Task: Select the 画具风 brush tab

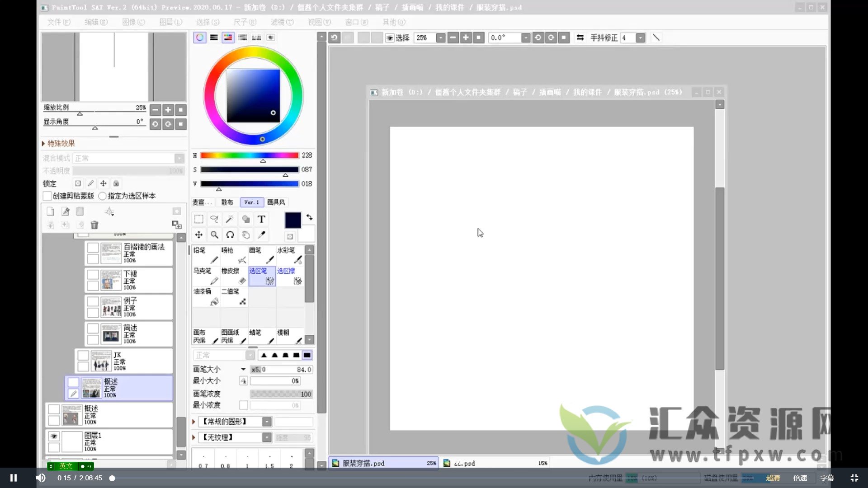Action: [276, 202]
